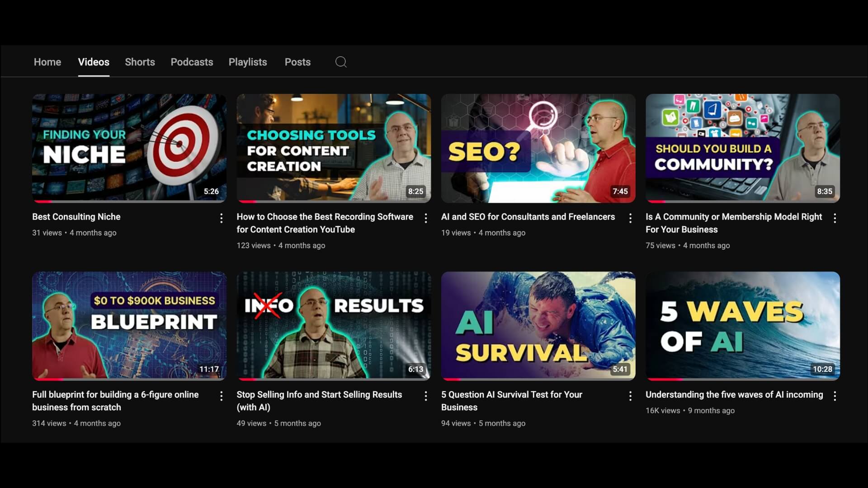Image resolution: width=868 pixels, height=488 pixels.
Task: Click the channel search magnifier icon
Action: 341,62
